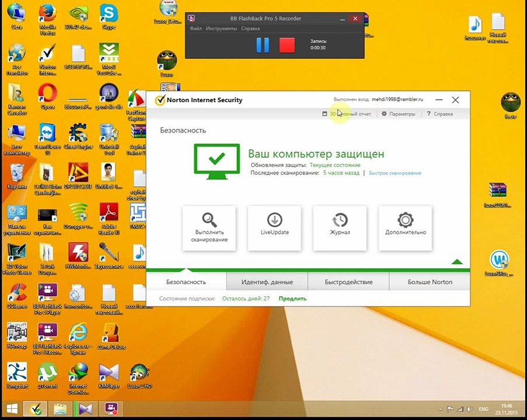Click the Продлить subscription renewal link
Screen dimensions: 527x420
pyautogui.click(x=292, y=298)
